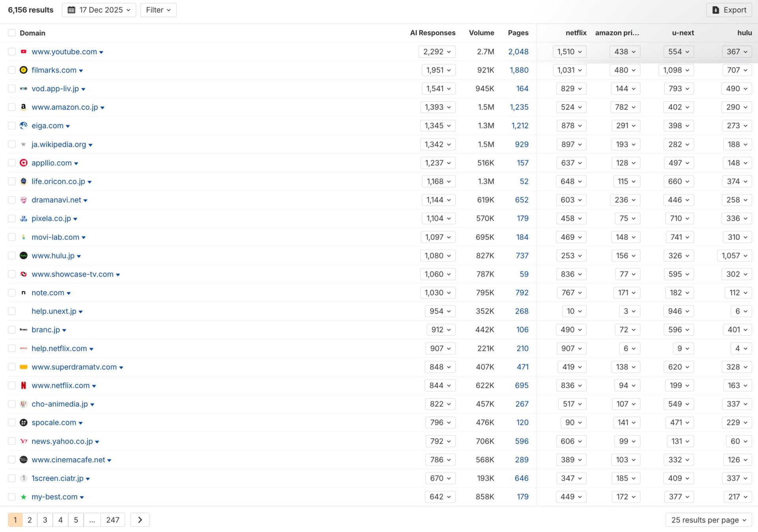
Task: Click the Export button
Action: 729,10
